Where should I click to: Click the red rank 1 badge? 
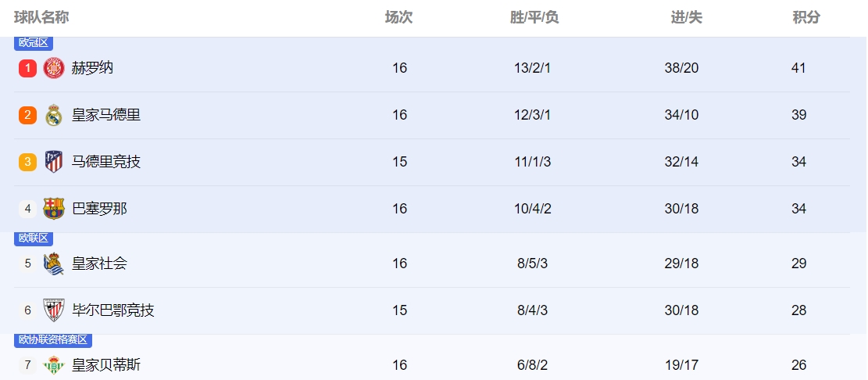coord(28,68)
